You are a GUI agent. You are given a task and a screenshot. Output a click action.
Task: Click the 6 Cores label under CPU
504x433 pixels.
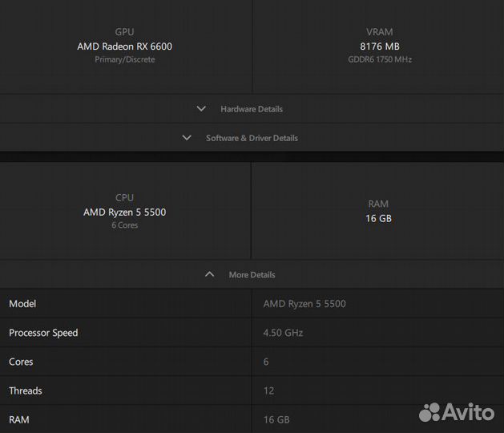pos(124,225)
